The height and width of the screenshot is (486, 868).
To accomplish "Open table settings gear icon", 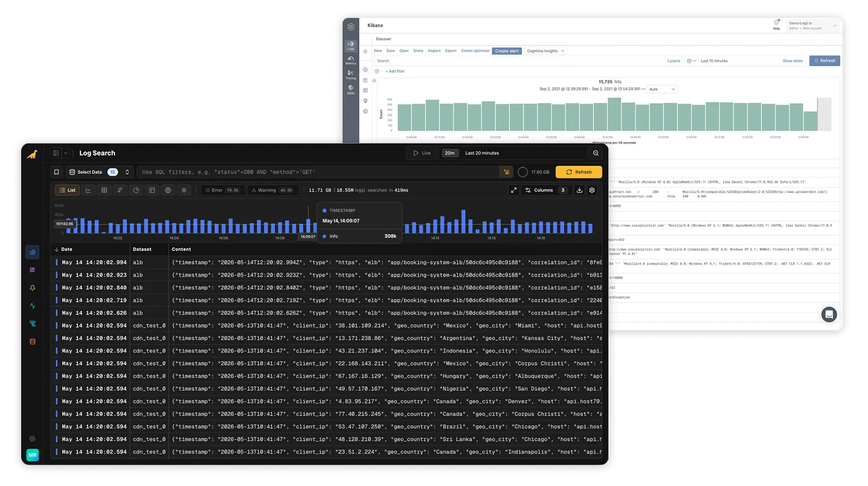I will (x=592, y=190).
